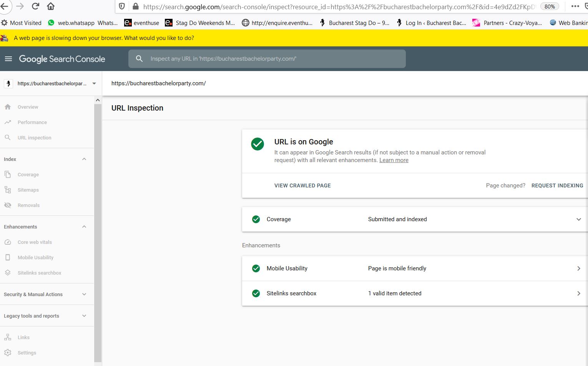Click the URL inspection magnifier icon

click(x=8, y=137)
